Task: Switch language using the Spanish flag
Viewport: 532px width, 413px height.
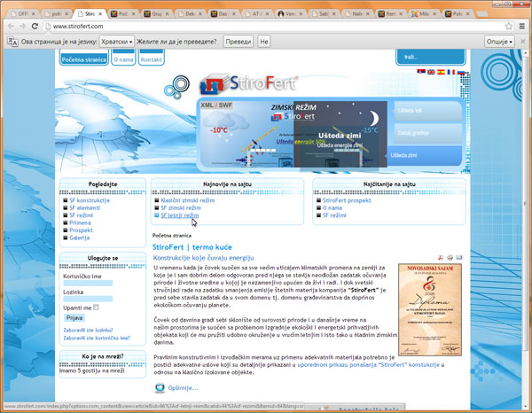Action: (x=441, y=72)
